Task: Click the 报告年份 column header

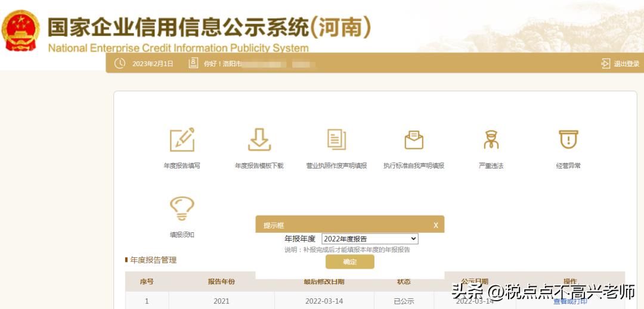Action: click(x=221, y=282)
